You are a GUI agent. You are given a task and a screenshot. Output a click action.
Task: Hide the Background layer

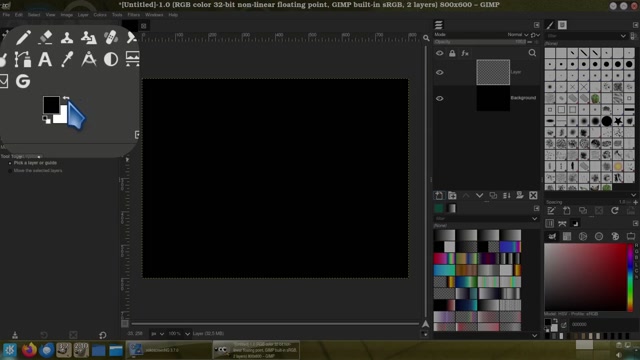click(440, 98)
